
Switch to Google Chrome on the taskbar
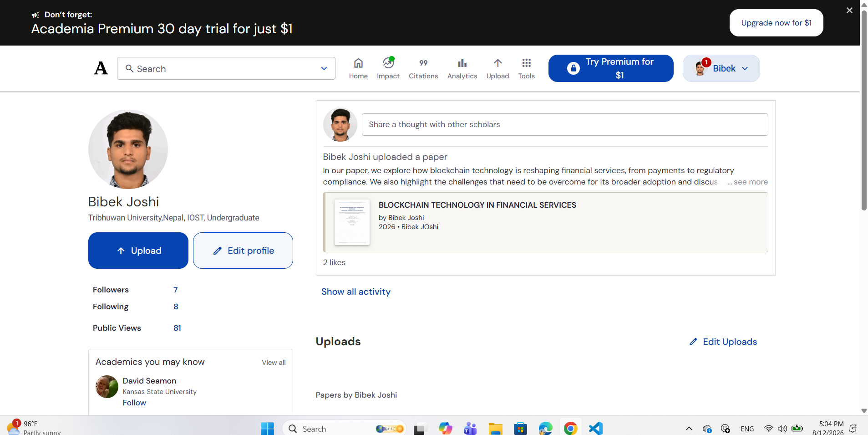[x=570, y=429]
